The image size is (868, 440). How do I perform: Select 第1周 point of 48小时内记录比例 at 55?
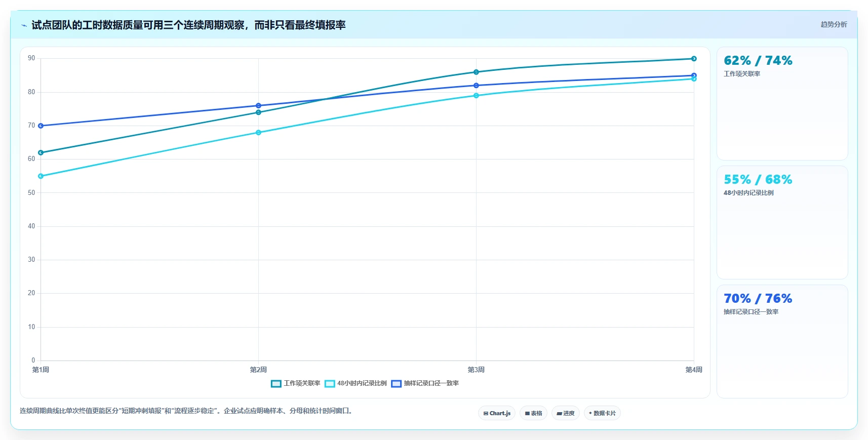(x=41, y=176)
